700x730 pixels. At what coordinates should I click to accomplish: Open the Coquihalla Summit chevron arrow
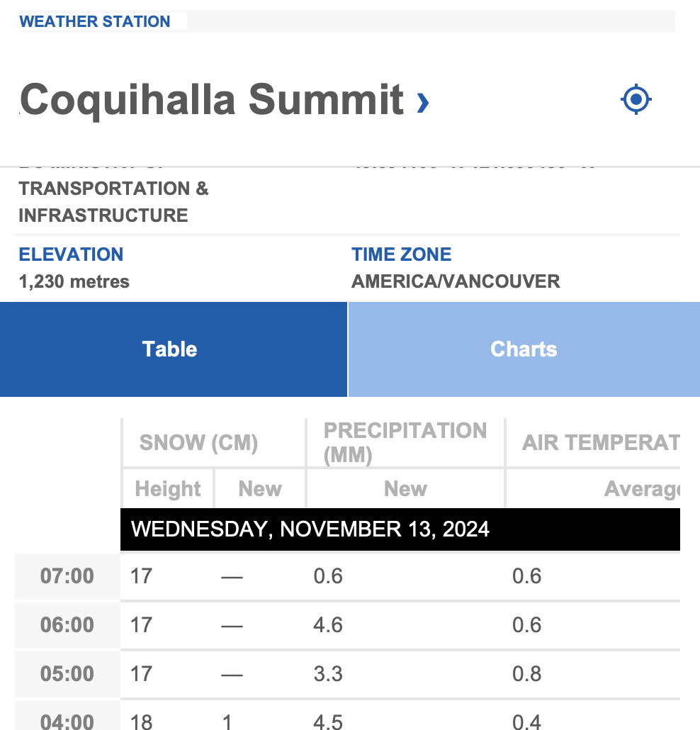click(422, 103)
